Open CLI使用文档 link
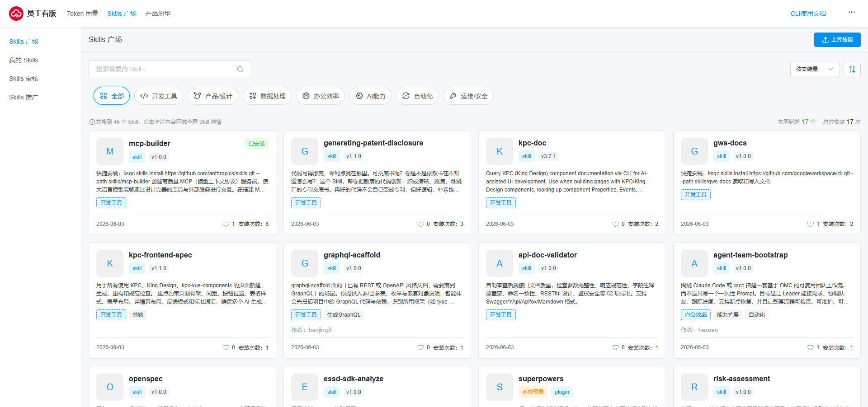868x407 pixels. [808, 14]
